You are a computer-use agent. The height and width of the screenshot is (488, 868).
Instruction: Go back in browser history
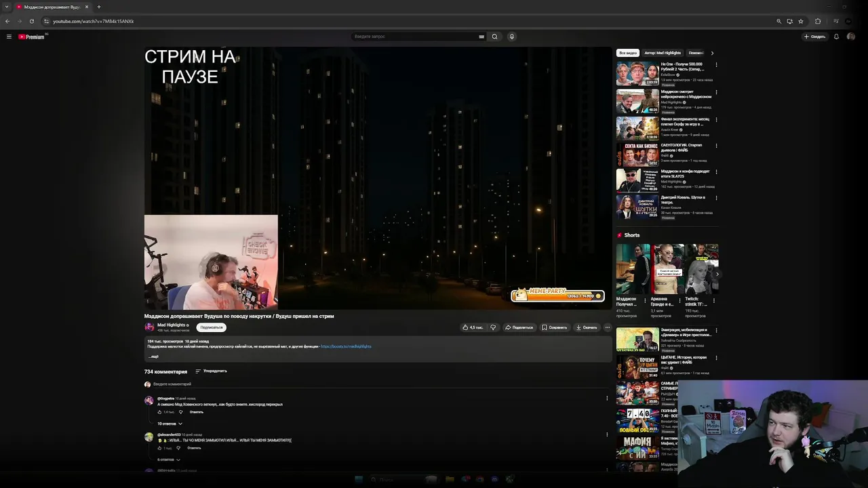7,21
